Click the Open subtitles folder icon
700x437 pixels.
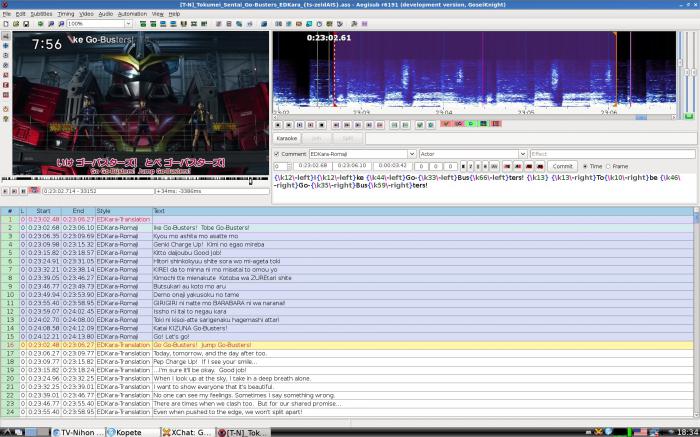[16, 24]
